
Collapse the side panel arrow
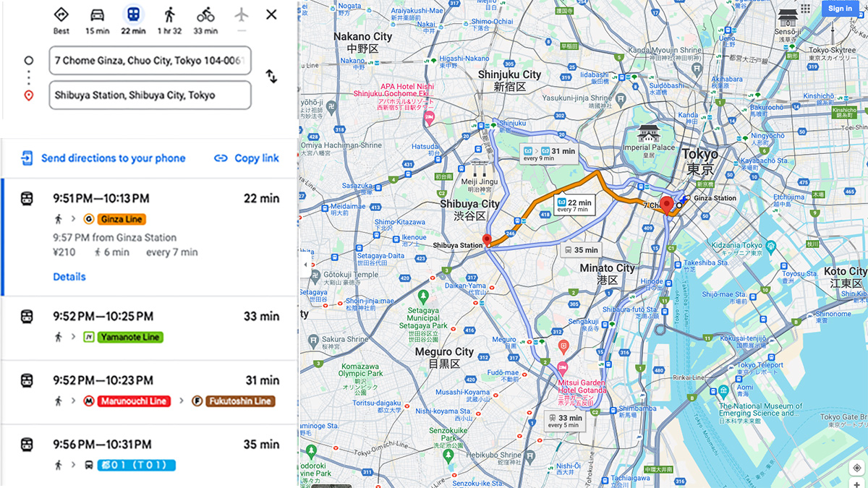coord(304,265)
